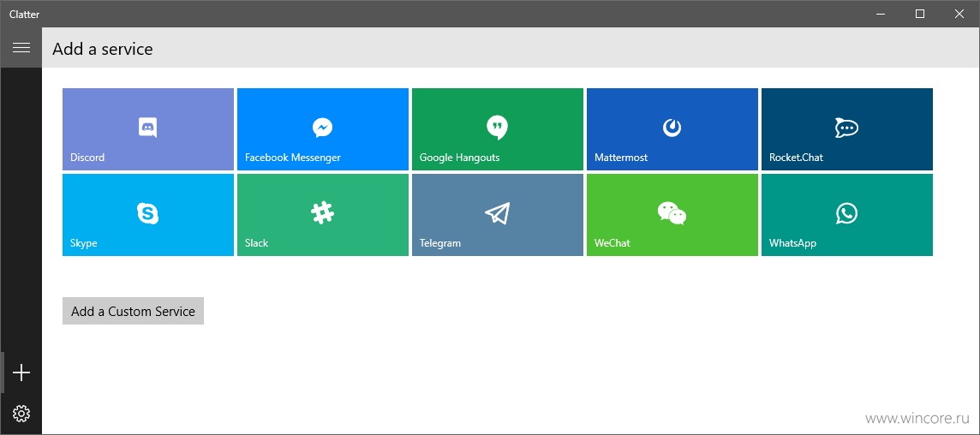This screenshot has height=435, width=980.
Task: Minimize the Clatter window
Action: [x=881, y=14]
